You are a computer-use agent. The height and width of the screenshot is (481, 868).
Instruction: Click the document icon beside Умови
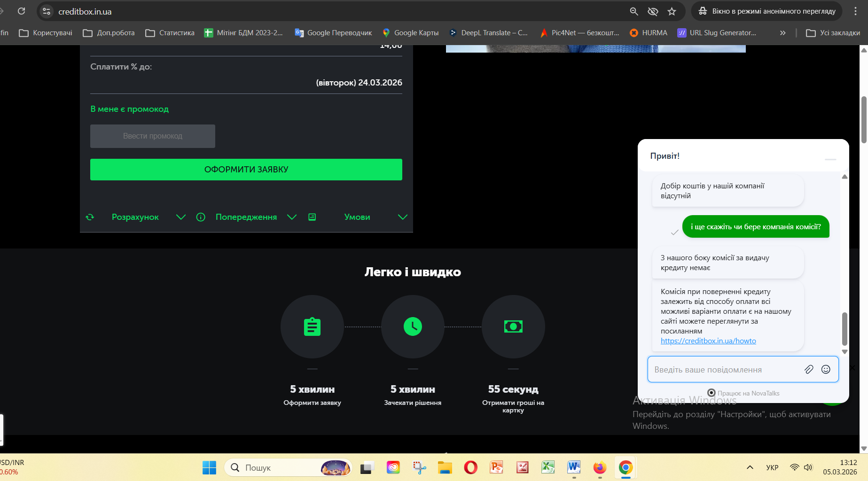(x=312, y=217)
